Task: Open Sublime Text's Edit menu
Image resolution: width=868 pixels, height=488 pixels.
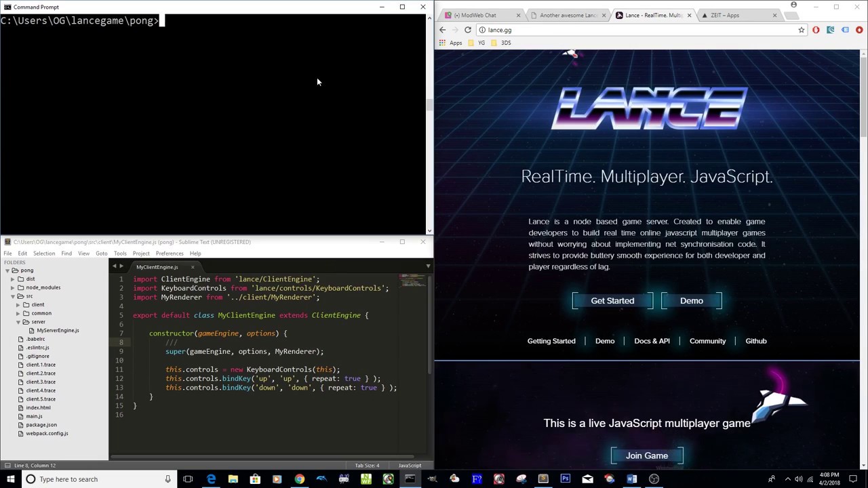Action: (x=22, y=253)
